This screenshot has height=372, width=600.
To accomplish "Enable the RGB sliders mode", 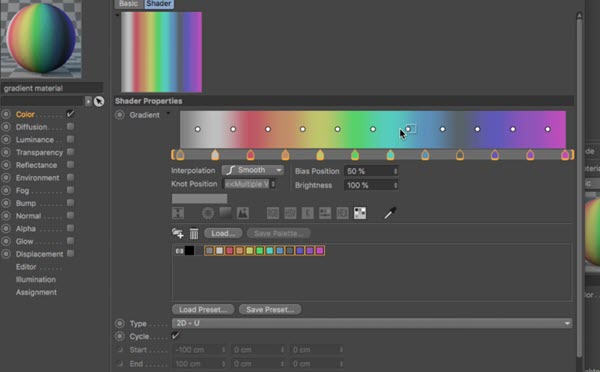I will tap(273, 213).
